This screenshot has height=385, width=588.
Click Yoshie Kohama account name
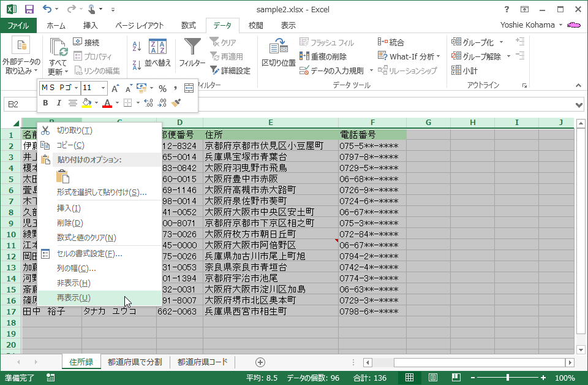pos(527,25)
